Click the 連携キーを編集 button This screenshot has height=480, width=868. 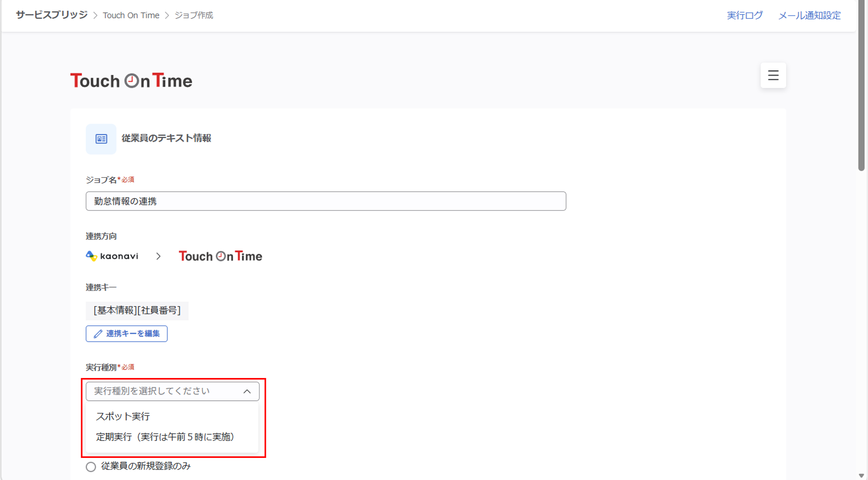126,334
